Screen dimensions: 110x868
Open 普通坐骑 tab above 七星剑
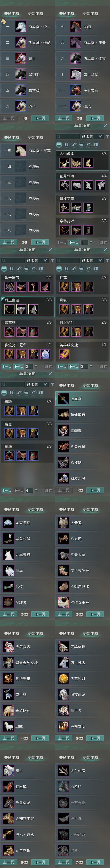(x=67, y=385)
